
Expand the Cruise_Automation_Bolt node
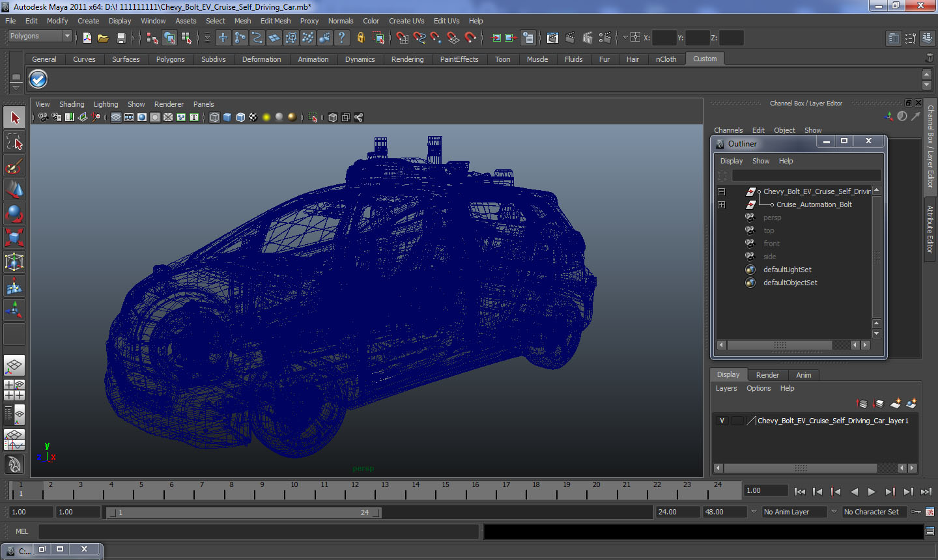pos(721,204)
